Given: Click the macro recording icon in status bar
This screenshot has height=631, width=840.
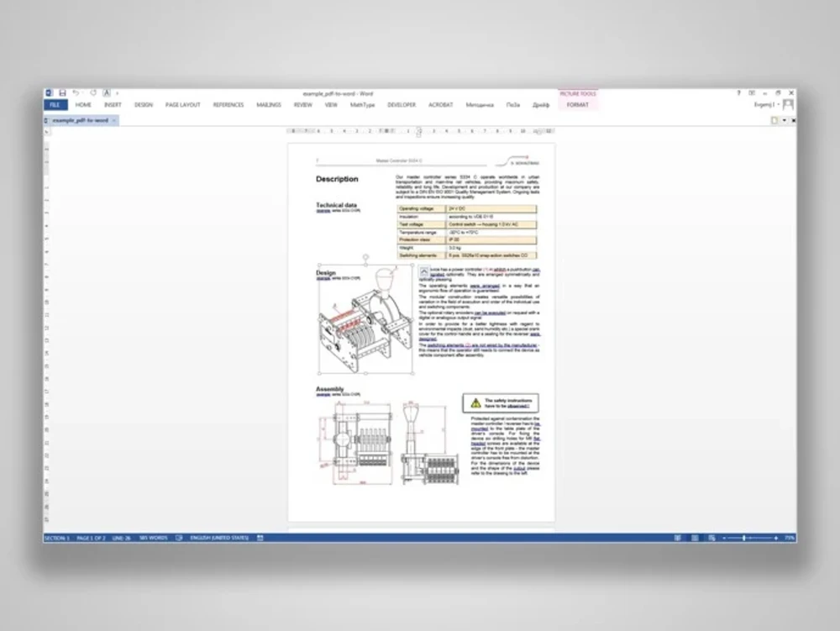Looking at the screenshot, I should pyautogui.click(x=260, y=538).
